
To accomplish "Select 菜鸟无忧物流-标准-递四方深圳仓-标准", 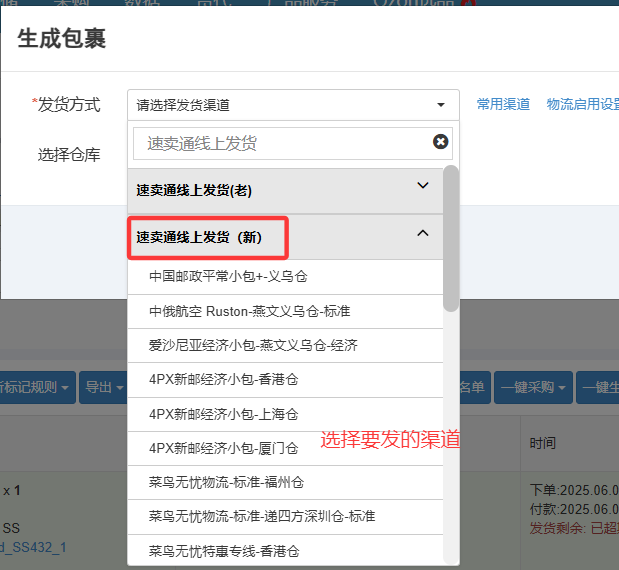I will 285,517.
